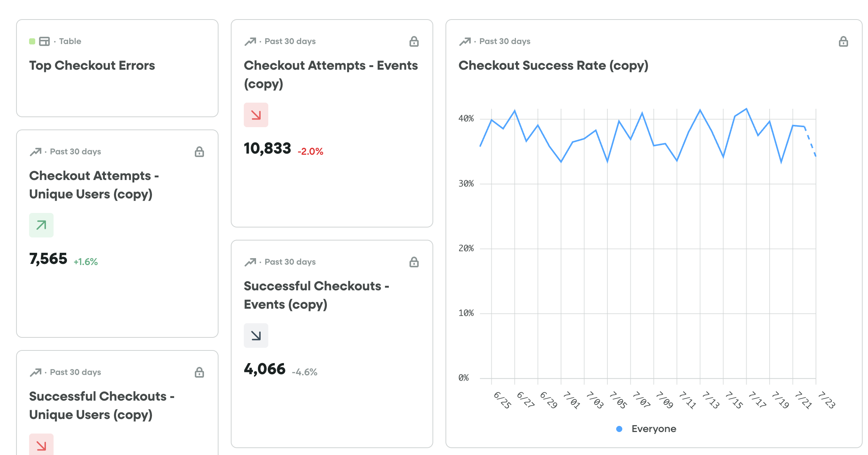Click the 7,565 unique users value
The width and height of the screenshot is (868, 455).
coord(48,259)
